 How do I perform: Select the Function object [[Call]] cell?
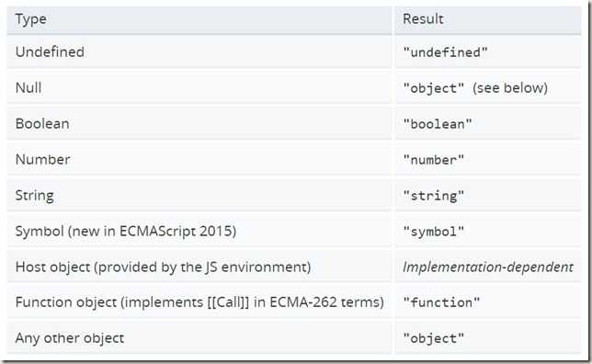click(x=199, y=302)
